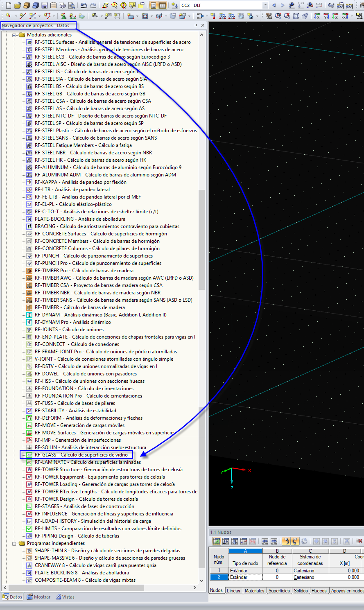
Task: Click the left arrow icon in the table toolbar
Action: pos(265,541)
